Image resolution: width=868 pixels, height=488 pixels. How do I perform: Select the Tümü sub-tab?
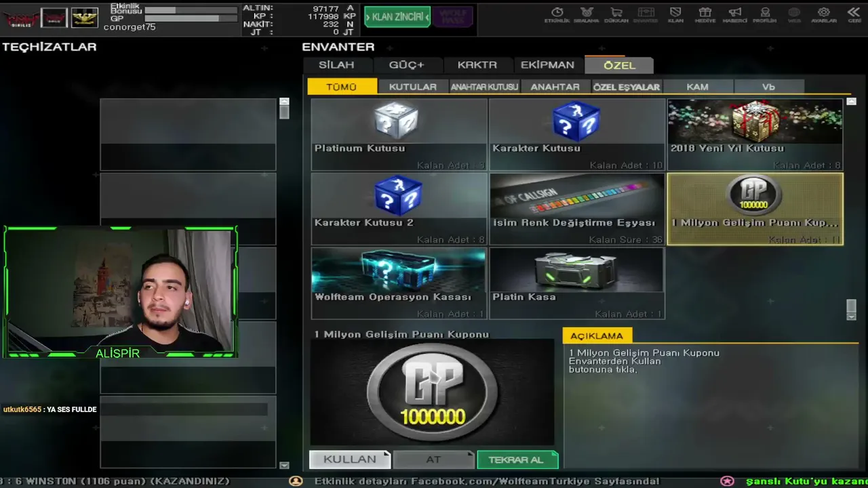(x=342, y=87)
